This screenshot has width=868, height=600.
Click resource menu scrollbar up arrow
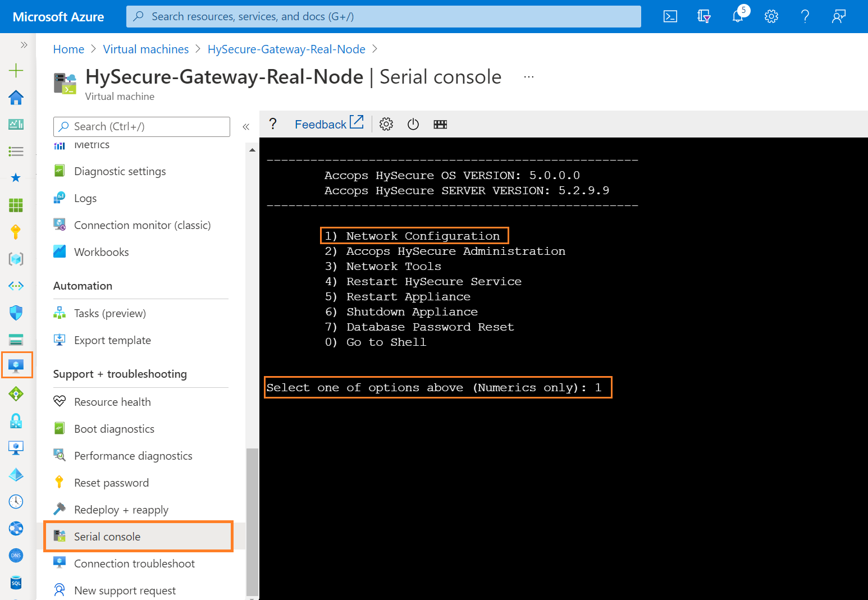click(x=252, y=150)
